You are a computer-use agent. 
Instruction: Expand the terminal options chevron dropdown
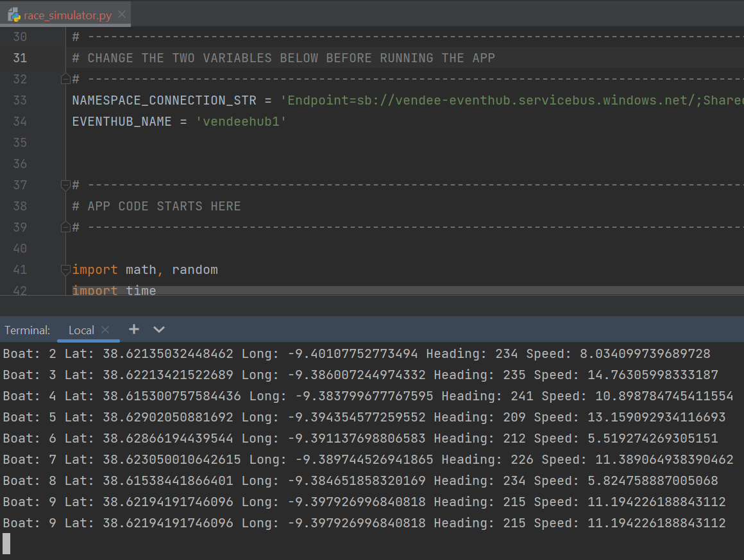point(159,329)
